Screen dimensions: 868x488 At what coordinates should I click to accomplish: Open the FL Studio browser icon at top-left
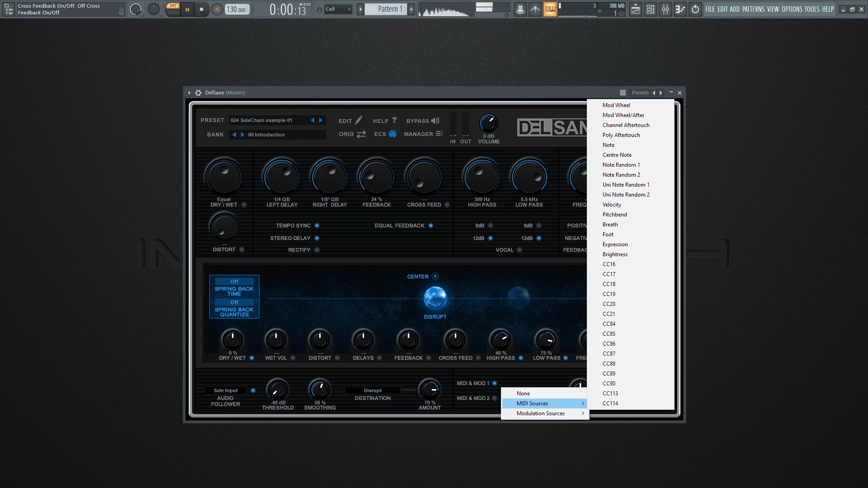(x=9, y=9)
